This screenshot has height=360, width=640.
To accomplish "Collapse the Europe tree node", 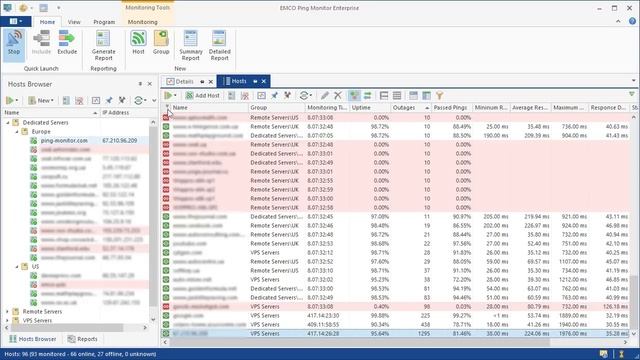I will coord(17,131).
